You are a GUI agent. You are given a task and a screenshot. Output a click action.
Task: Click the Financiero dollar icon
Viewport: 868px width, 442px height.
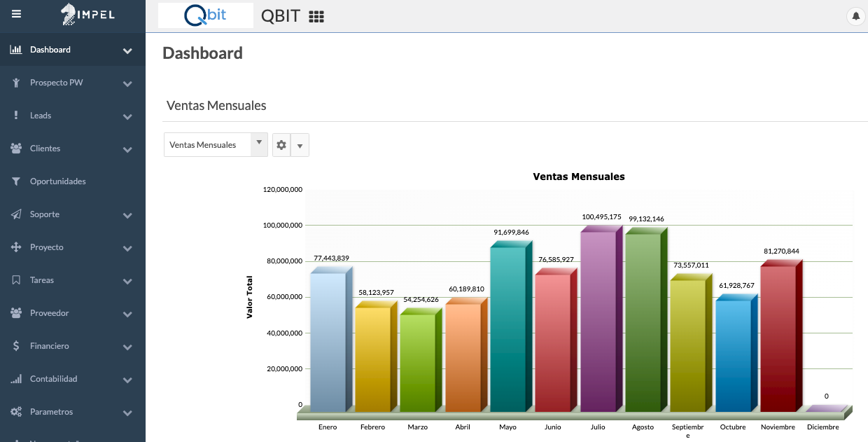(x=16, y=346)
